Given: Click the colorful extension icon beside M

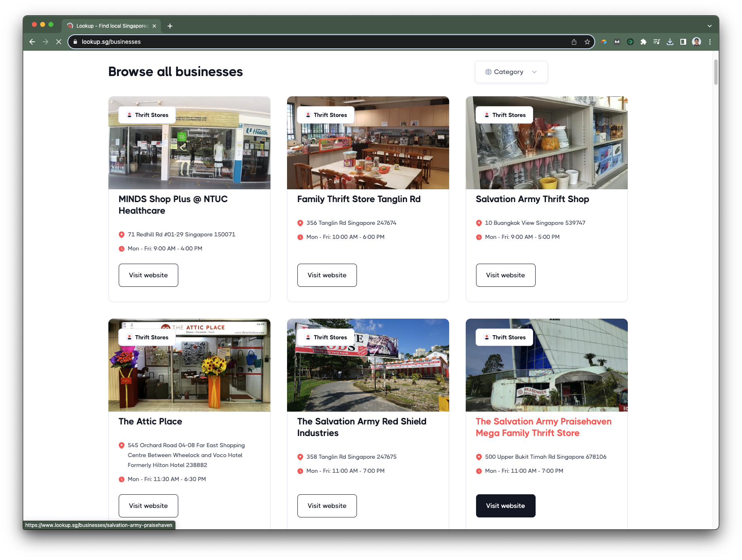Looking at the screenshot, I should coord(604,42).
